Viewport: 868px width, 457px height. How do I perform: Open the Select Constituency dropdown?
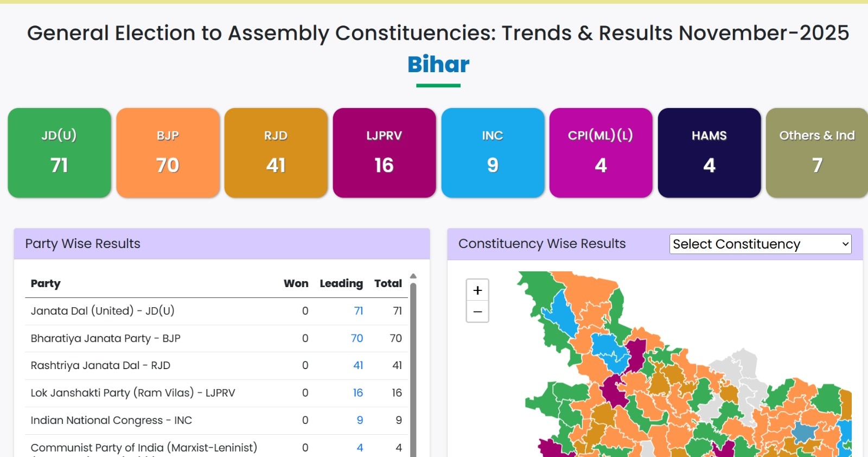[760, 244]
